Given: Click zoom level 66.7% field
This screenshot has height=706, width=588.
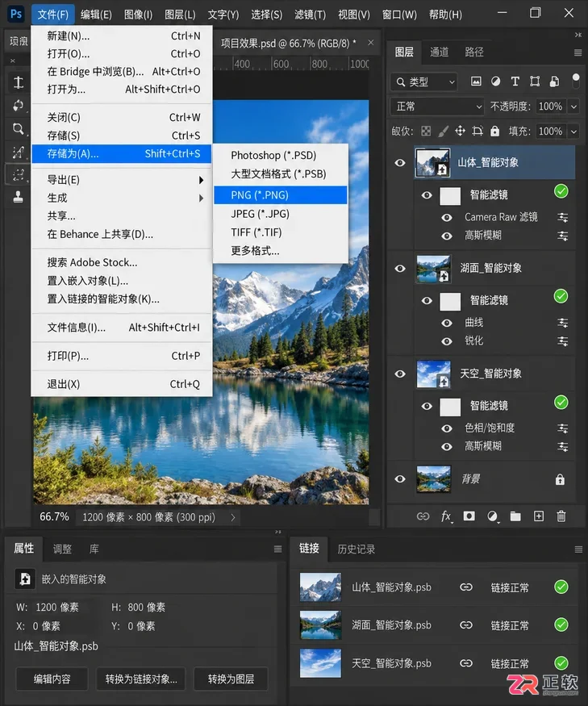Looking at the screenshot, I should [54, 517].
